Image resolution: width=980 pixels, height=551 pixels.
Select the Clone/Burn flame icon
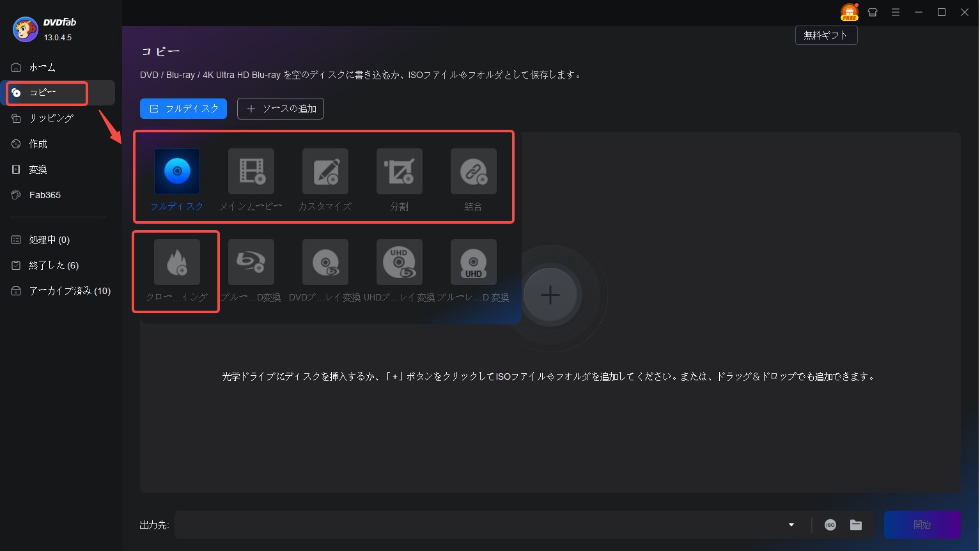click(177, 262)
